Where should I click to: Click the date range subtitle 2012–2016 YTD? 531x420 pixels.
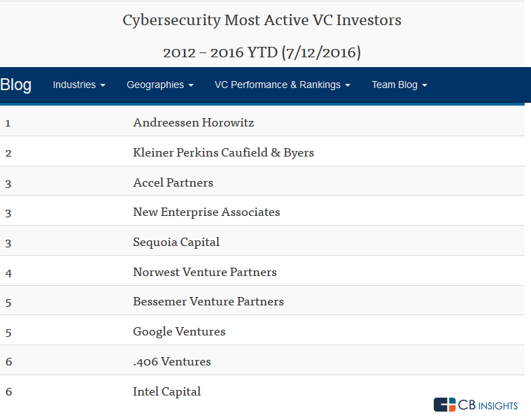[x=262, y=52]
